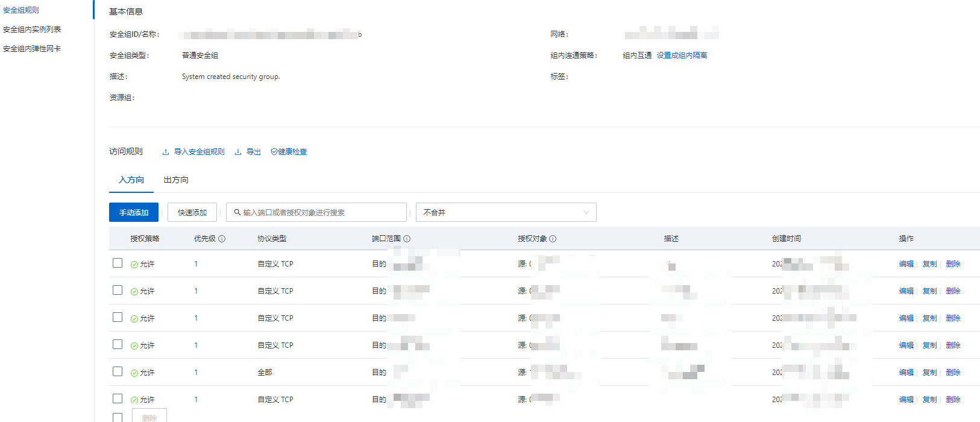Click the shield icon of 健康检查
980x422 pixels.
click(274, 152)
